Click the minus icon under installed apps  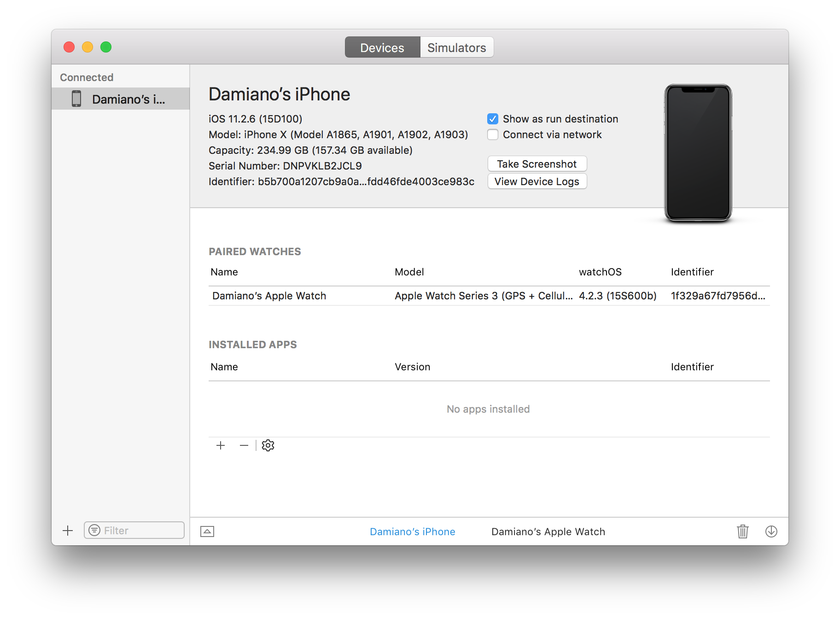pyautogui.click(x=244, y=445)
